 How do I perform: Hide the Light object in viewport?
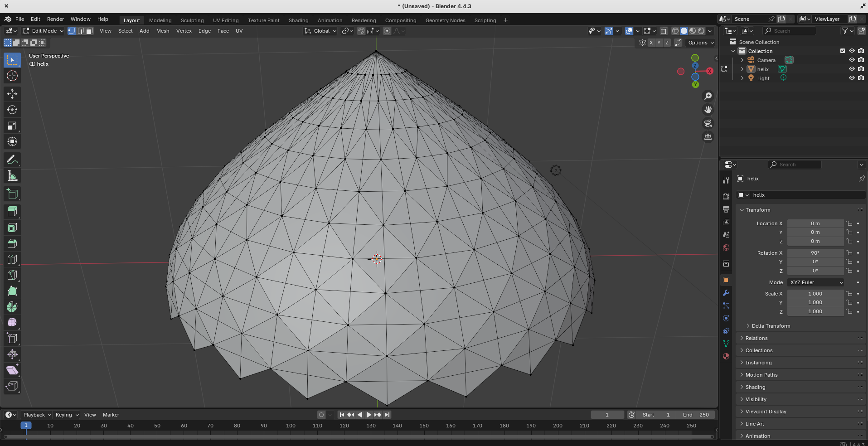[x=852, y=78]
